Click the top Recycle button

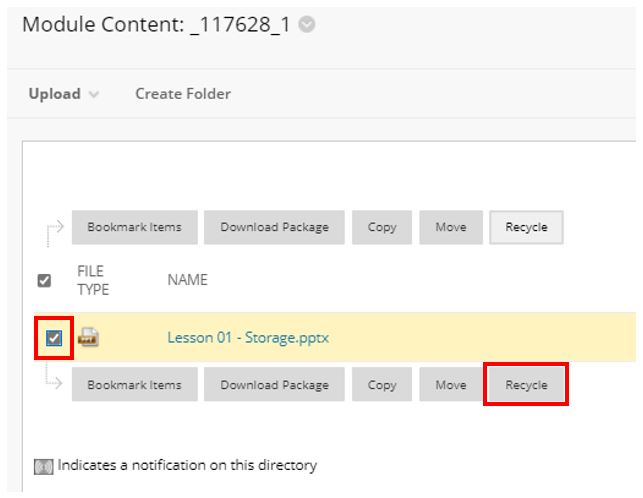526,227
